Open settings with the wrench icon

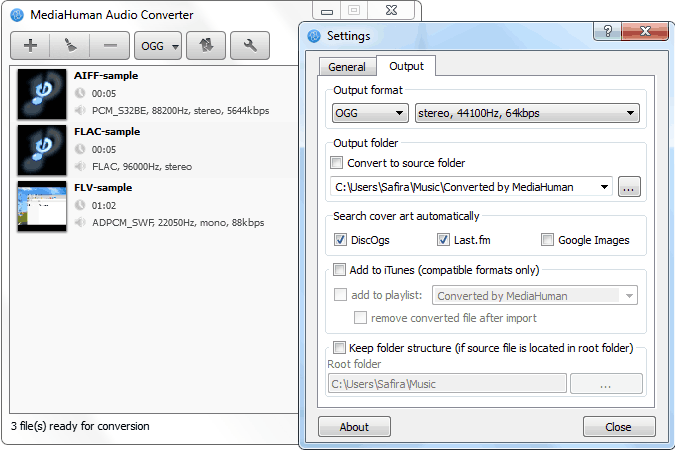pyautogui.click(x=250, y=45)
